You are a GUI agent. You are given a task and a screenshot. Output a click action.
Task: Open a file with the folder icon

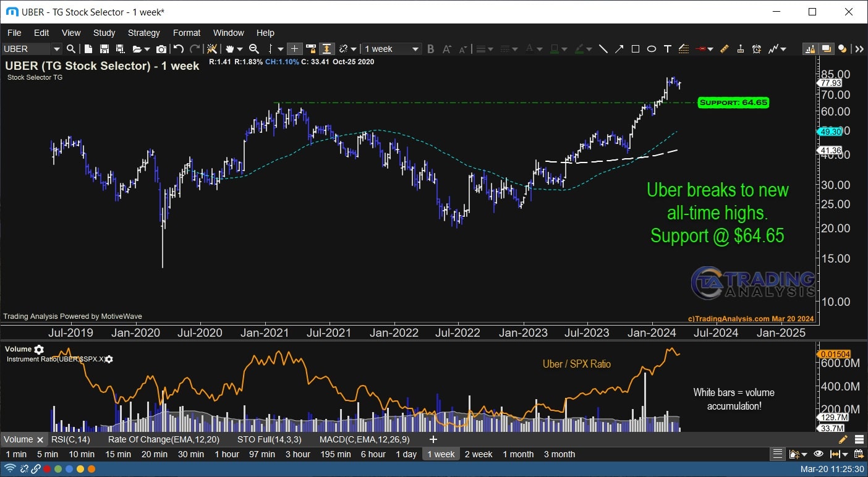137,49
